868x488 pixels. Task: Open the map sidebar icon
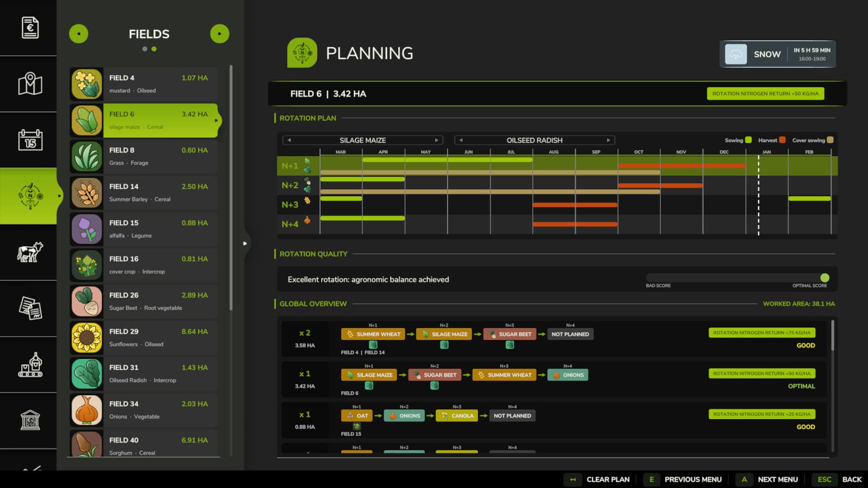[30, 84]
